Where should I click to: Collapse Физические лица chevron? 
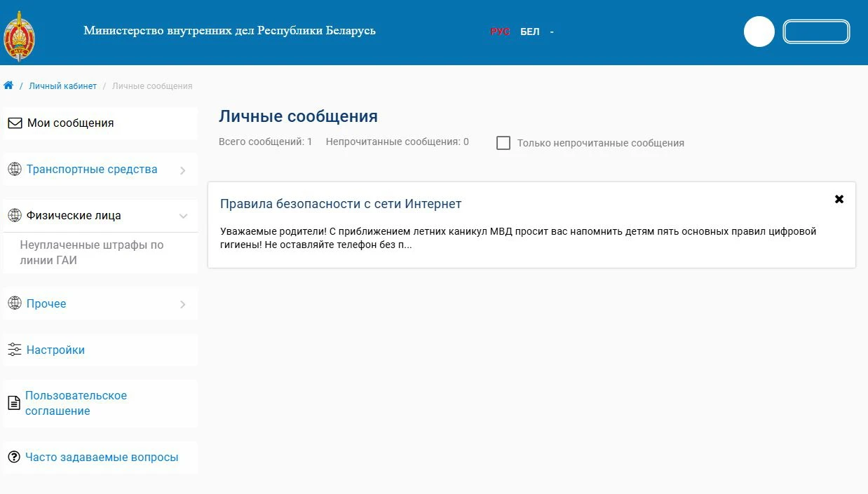[x=183, y=216]
